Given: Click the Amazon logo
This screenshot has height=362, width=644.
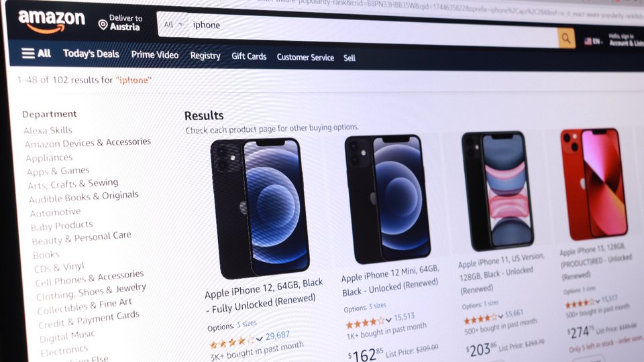Looking at the screenshot, I should pos(52,21).
